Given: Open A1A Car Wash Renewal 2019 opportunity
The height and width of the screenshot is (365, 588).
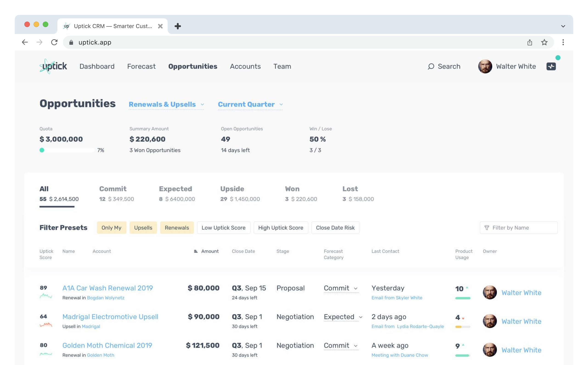Looking at the screenshot, I should point(107,288).
